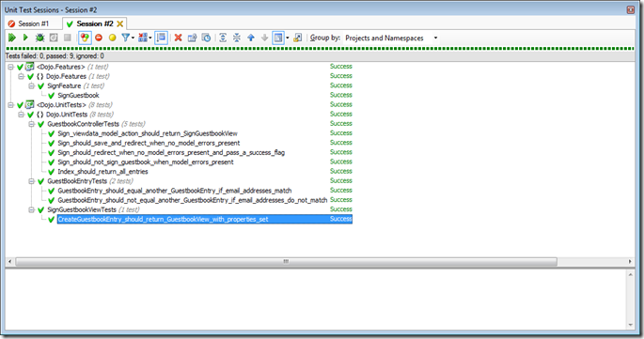Toggle the yellow ignored-tests filter icon
Image resolution: width=644 pixels, height=339 pixels.
tap(112, 38)
